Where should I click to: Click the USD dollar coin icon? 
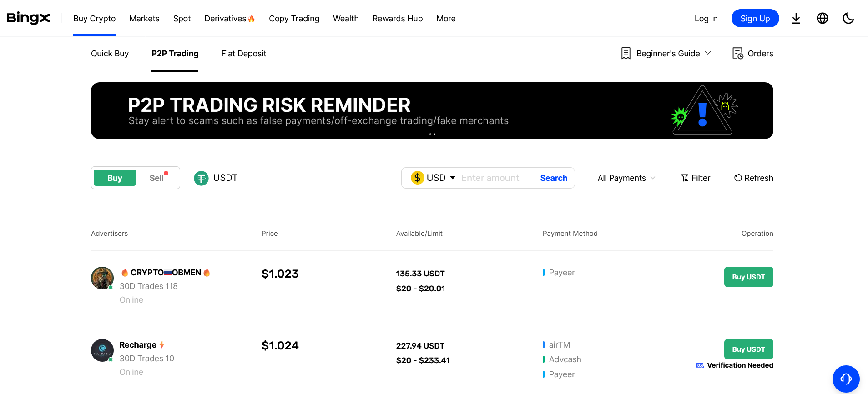(417, 178)
